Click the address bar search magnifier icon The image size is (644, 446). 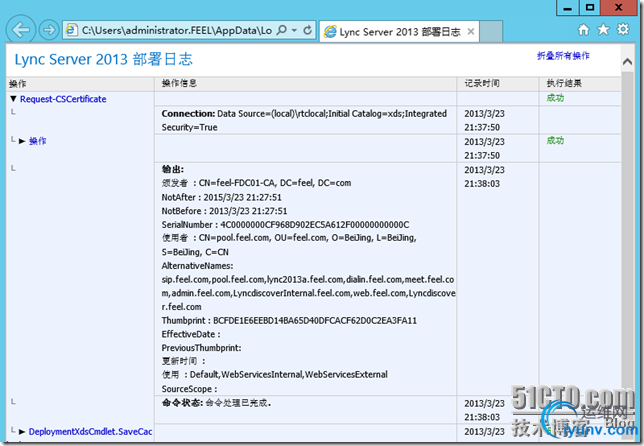click(x=281, y=30)
